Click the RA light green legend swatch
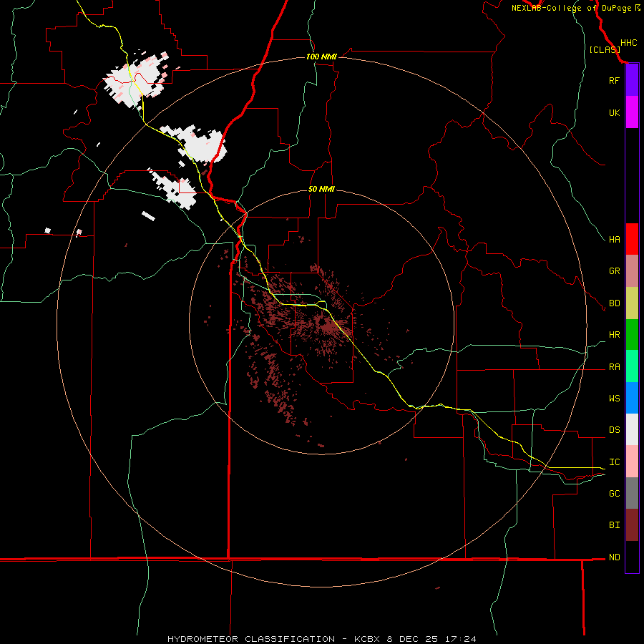644x644 pixels. click(632, 366)
